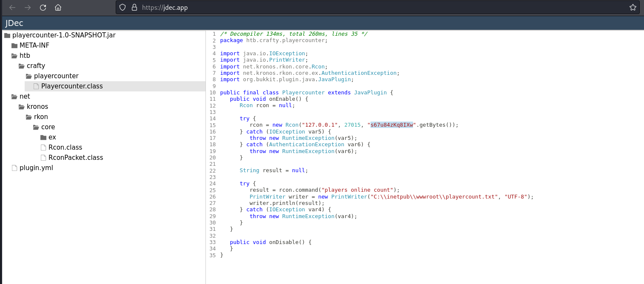
Task: Click the decompiler timing comment on line 1
Action: (x=294, y=34)
